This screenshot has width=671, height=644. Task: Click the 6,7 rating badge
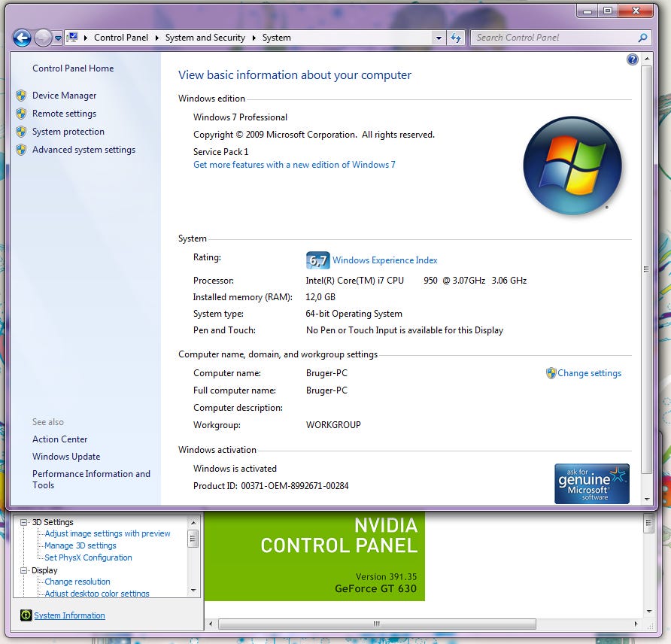(x=318, y=260)
